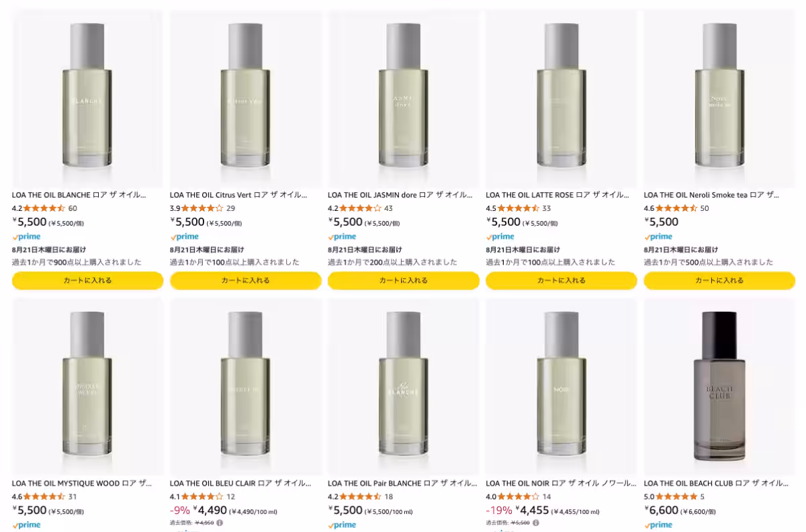806x532 pixels.
Task: Open the 60 reviews count for BLANCHE
Action: coord(73,208)
